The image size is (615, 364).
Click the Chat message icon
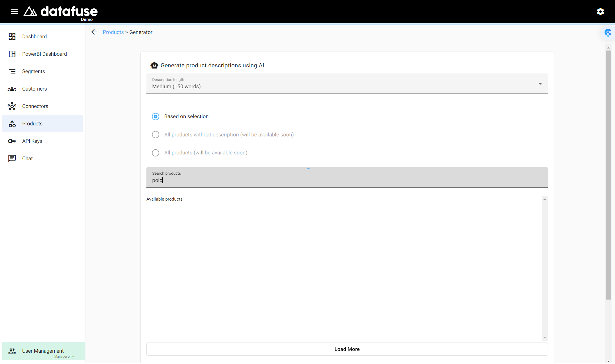click(12, 158)
